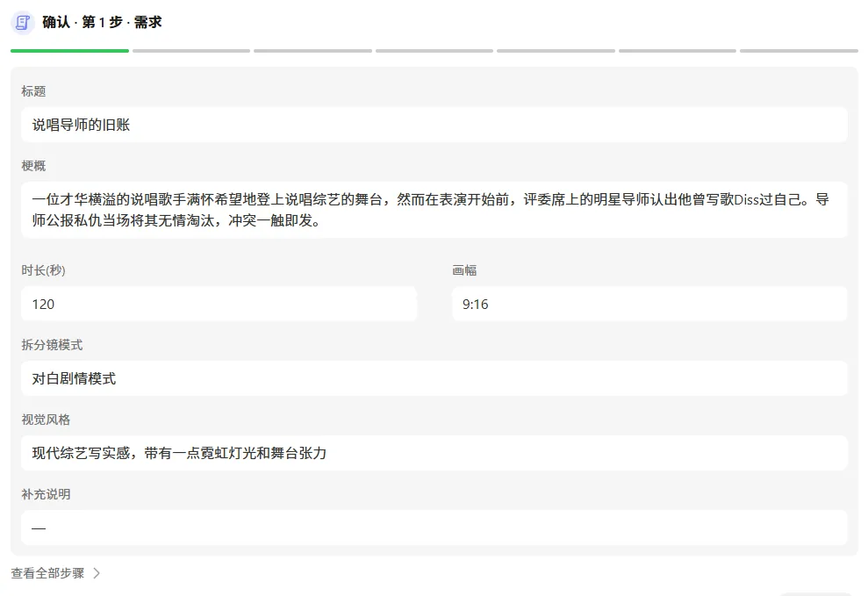Click the empty 补充说明 field
This screenshot has width=868, height=596.
pos(434,528)
